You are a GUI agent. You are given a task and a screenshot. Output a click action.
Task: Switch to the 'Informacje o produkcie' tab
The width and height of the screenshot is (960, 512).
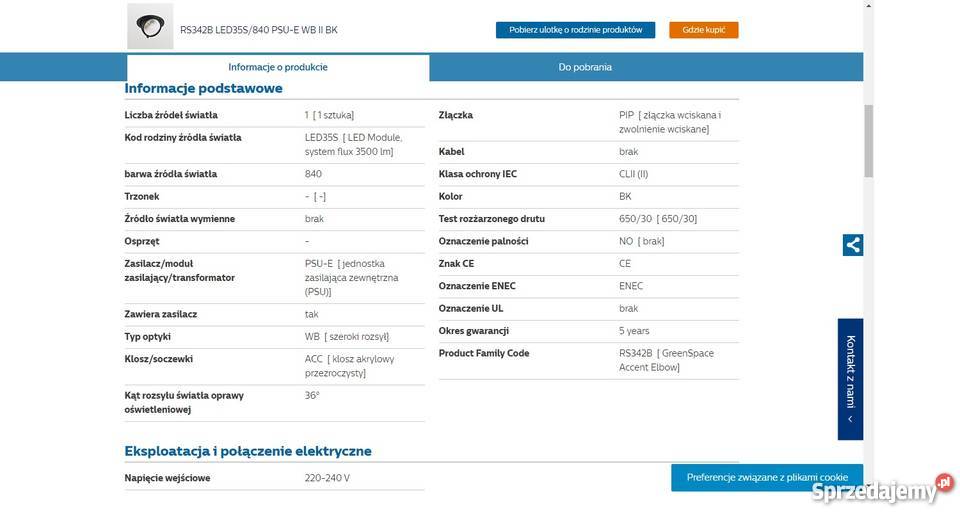(x=278, y=67)
